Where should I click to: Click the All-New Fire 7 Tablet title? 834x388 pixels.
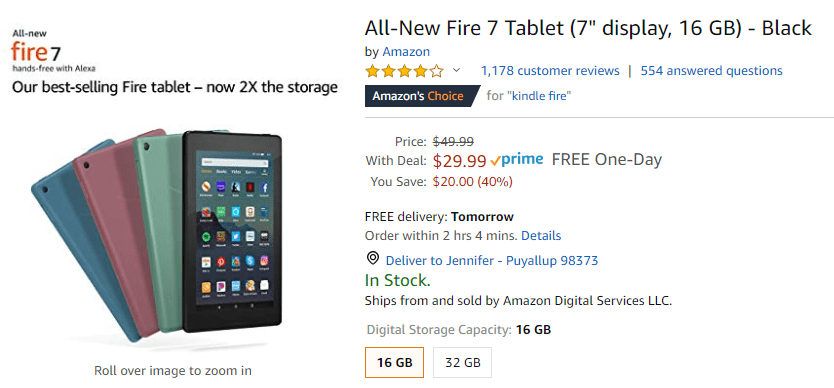click(x=588, y=27)
